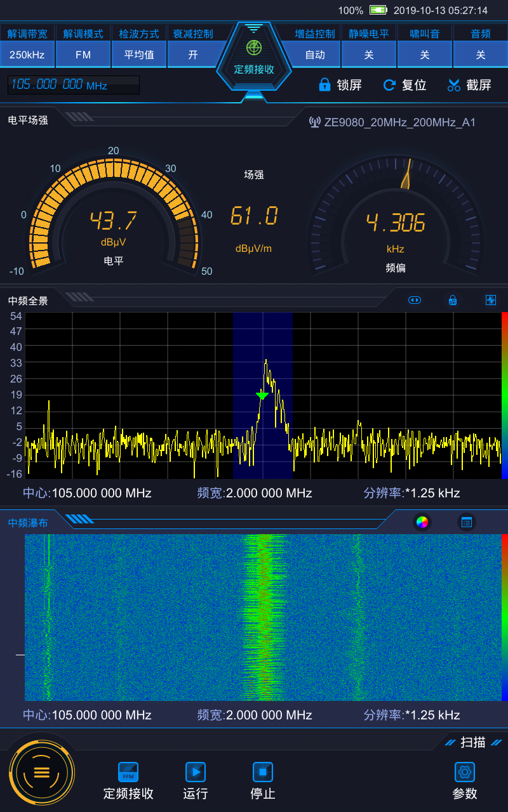Toggle the 静噪电平 switch

(x=369, y=55)
